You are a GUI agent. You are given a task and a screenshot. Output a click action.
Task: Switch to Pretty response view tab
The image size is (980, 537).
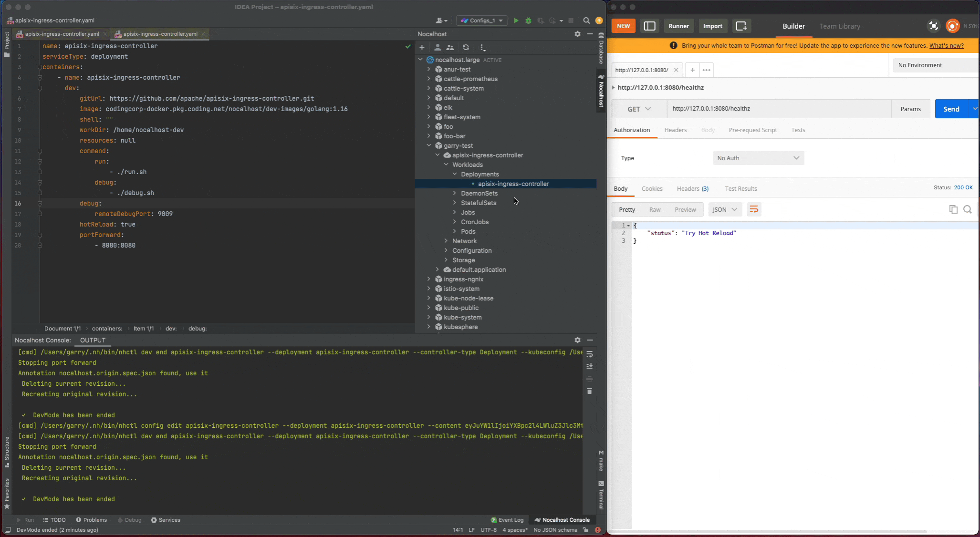(x=626, y=210)
